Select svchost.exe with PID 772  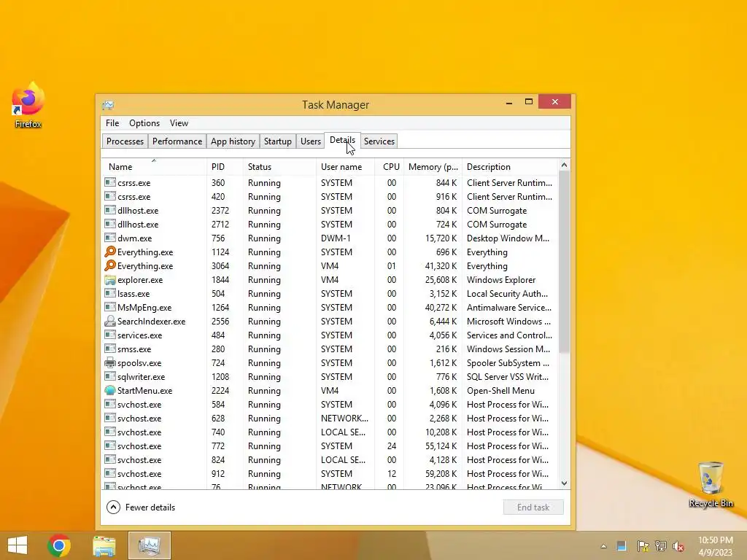coord(330,446)
